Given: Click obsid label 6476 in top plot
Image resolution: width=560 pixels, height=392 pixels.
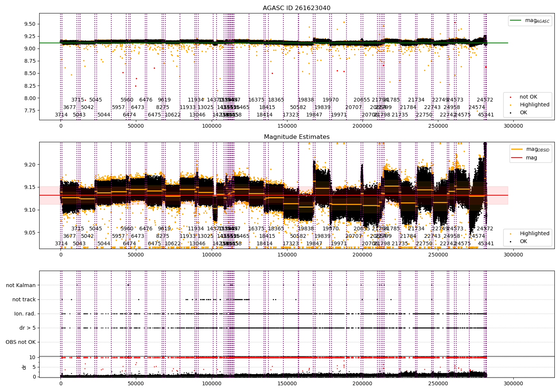Looking at the screenshot, I should 146,100.
